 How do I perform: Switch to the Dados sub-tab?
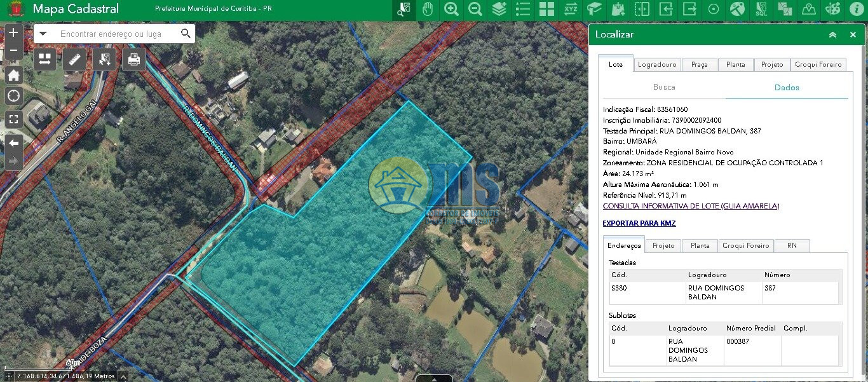pos(787,88)
